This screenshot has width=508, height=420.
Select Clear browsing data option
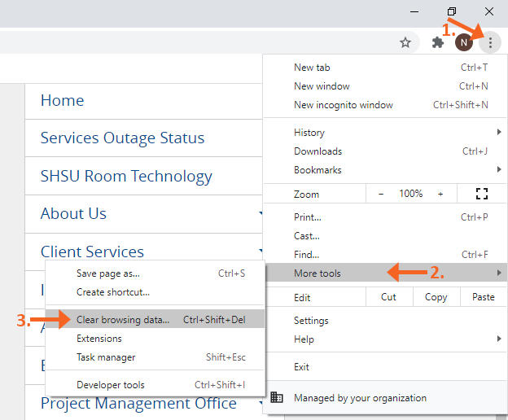click(x=123, y=320)
